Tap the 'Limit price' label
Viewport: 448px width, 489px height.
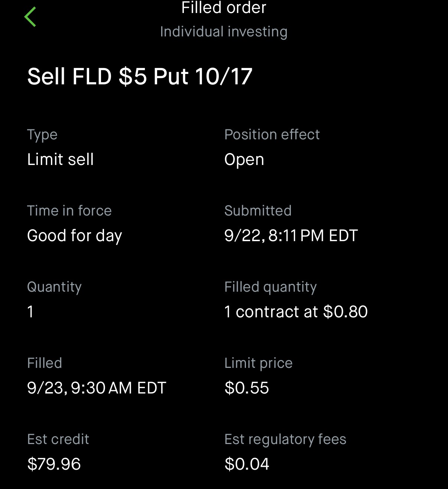tap(258, 363)
